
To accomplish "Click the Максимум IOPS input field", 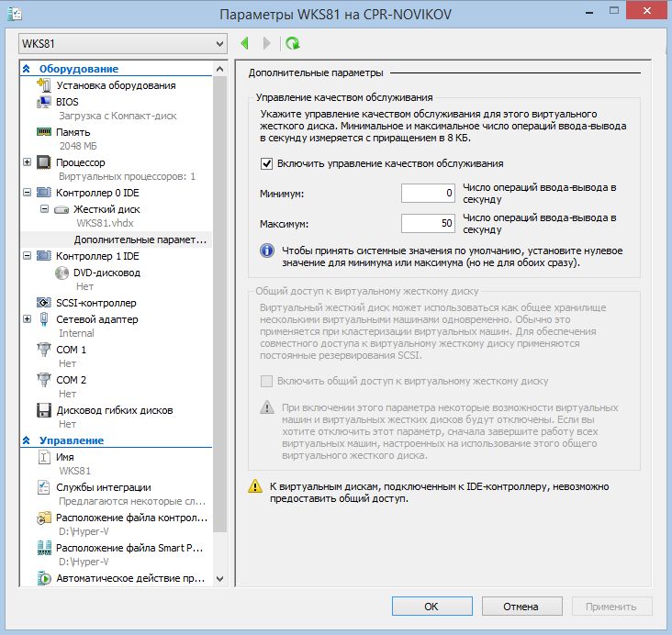I will click(429, 224).
